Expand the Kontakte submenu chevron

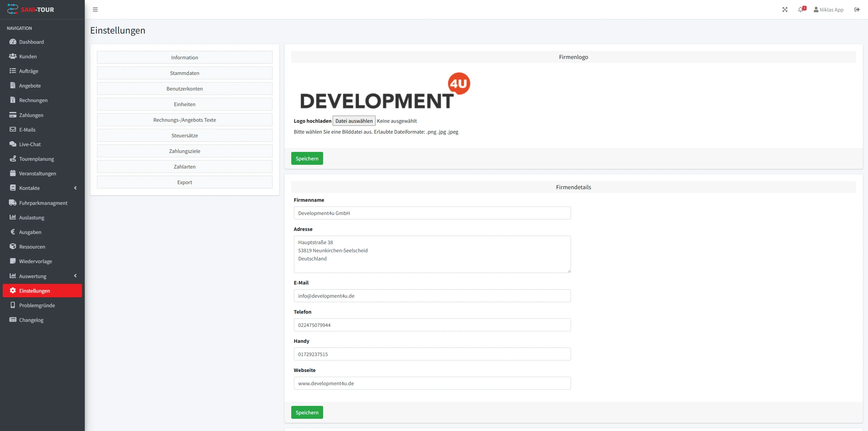75,188
